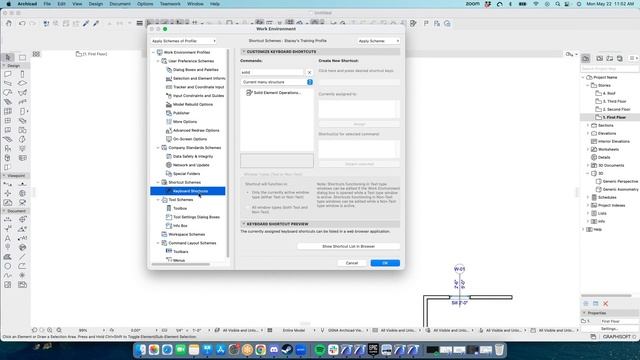Viewport: 640px width, 360px height.
Task: Open the Options menu
Action: coord(145,4)
